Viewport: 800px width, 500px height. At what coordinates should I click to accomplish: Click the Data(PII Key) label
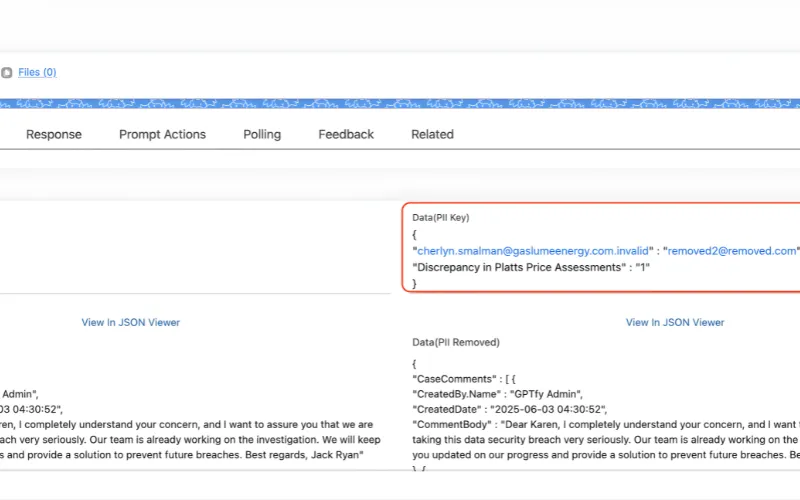[440, 217]
